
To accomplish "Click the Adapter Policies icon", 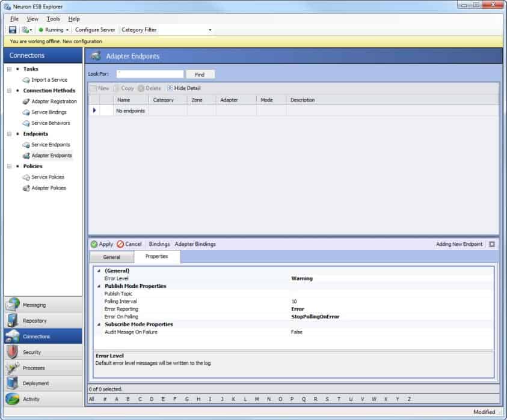I will click(26, 188).
